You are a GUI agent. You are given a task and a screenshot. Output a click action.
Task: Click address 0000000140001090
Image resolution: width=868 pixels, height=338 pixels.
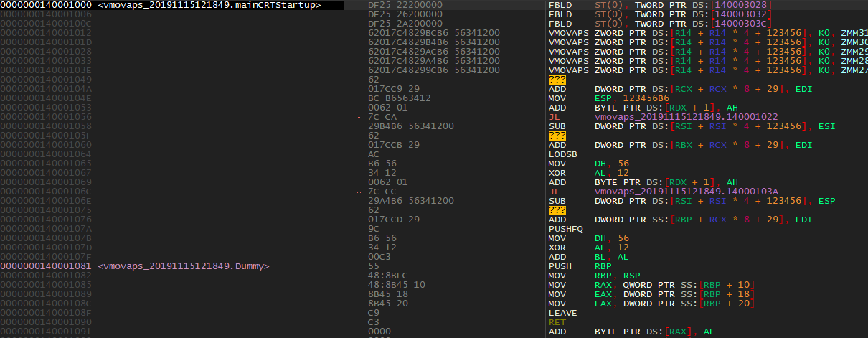pyautogui.click(x=46, y=322)
